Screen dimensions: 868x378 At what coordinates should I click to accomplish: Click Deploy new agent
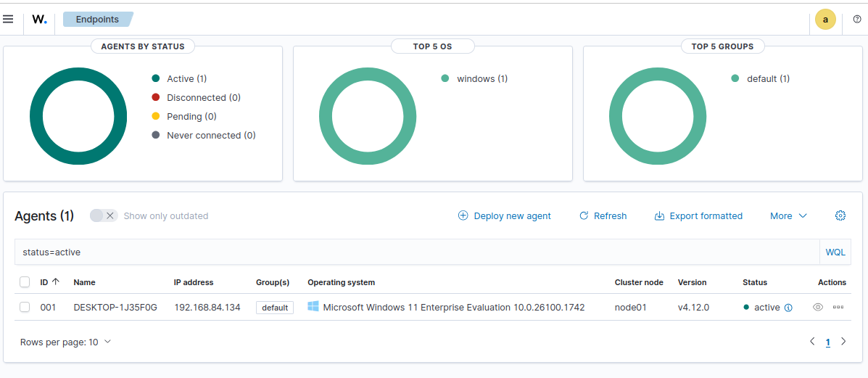pyautogui.click(x=505, y=215)
